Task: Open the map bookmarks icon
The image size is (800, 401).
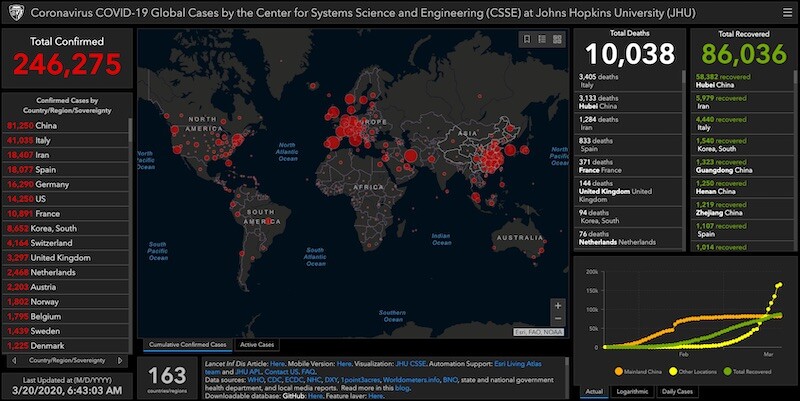Action: coord(526,39)
